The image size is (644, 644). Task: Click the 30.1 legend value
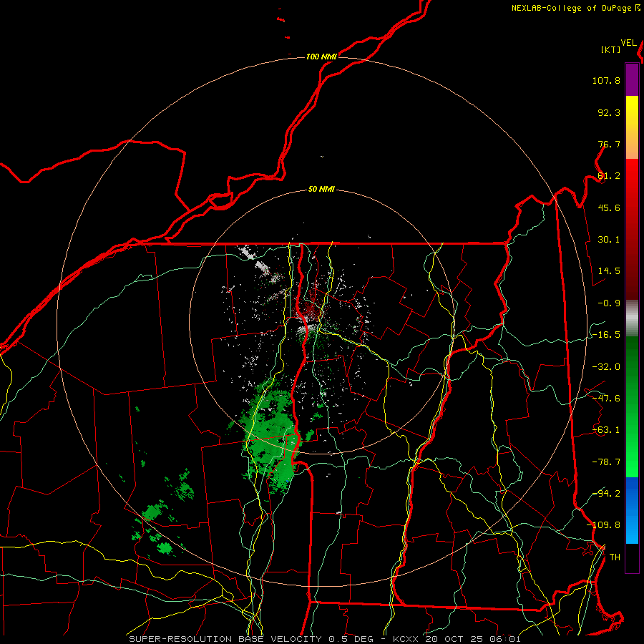tap(609, 240)
